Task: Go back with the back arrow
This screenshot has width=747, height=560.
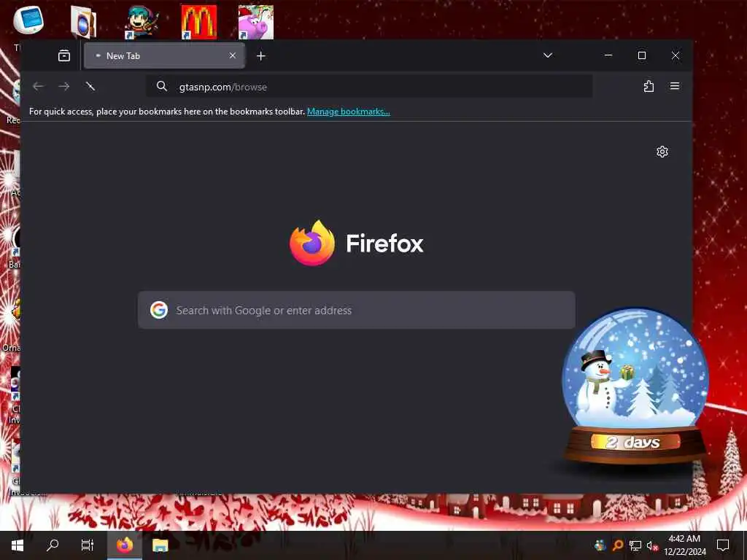Action: [38, 86]
